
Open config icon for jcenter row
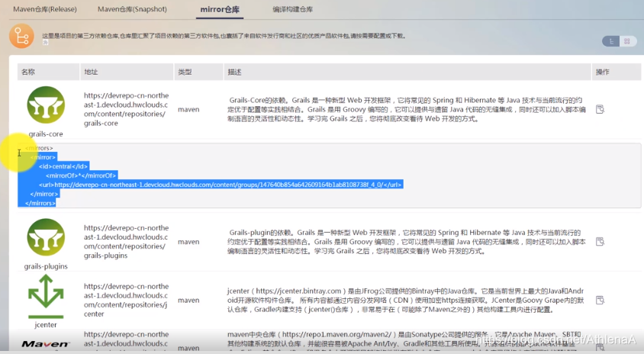(x=600, y=300)
